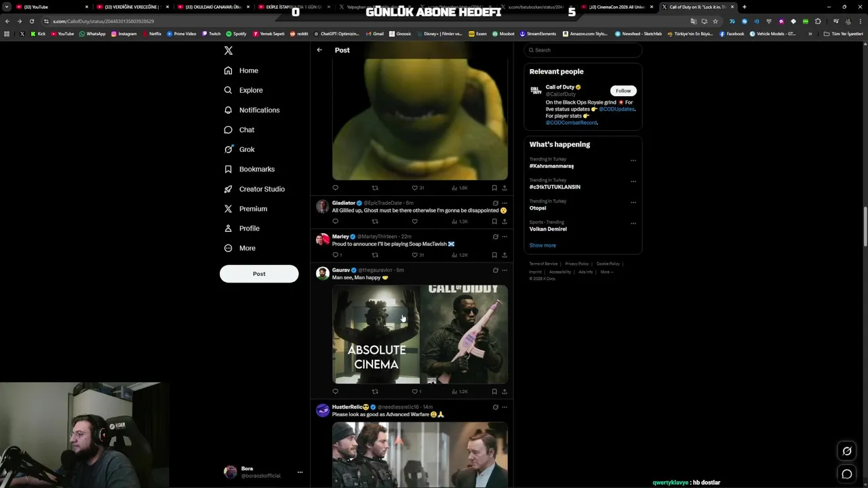The height and width of the screenshot is (488, 868).
Task: Open Profile in the X sidebar
Action: point(242,228)
